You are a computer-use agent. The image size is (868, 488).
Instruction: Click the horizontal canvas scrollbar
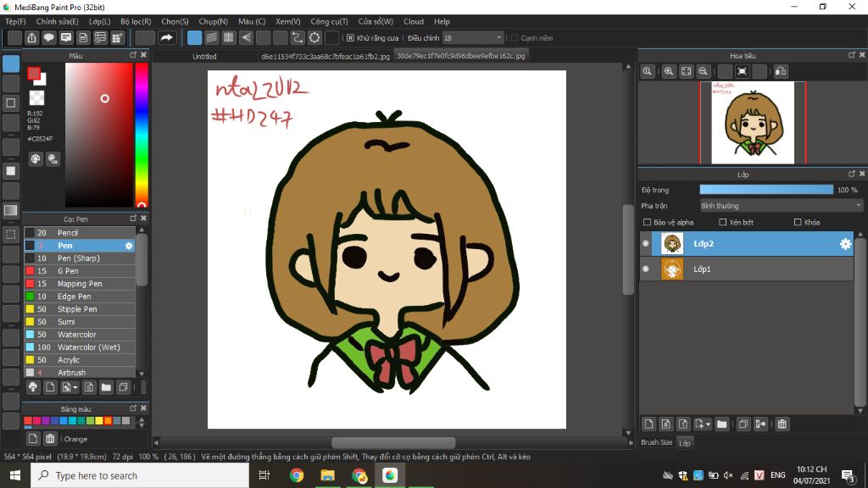(393, 442)
